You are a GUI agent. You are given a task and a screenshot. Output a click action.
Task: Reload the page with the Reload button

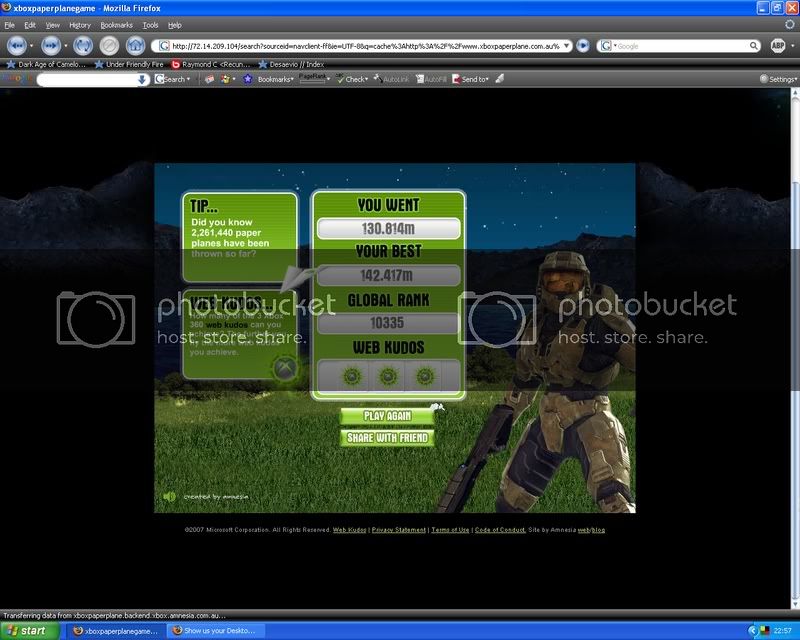pos(83,46)
